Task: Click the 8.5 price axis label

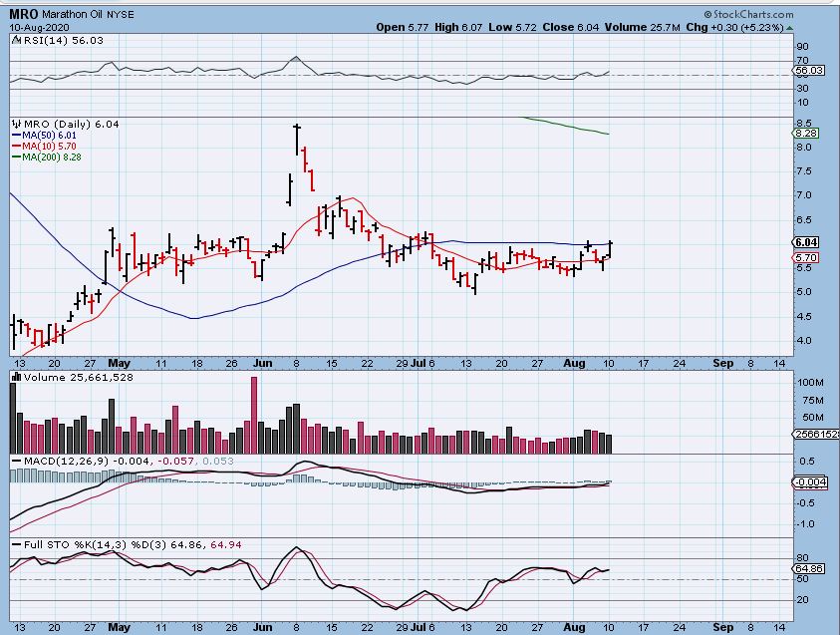Action: click(x=804, y=124)
